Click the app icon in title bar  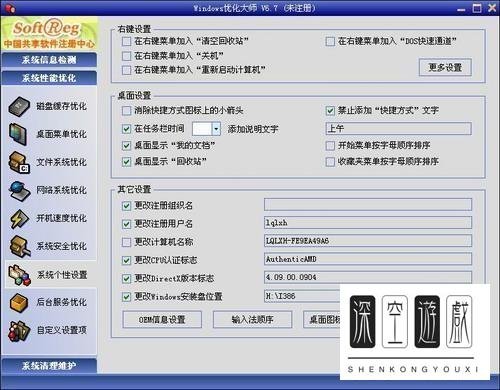point(10,8)
